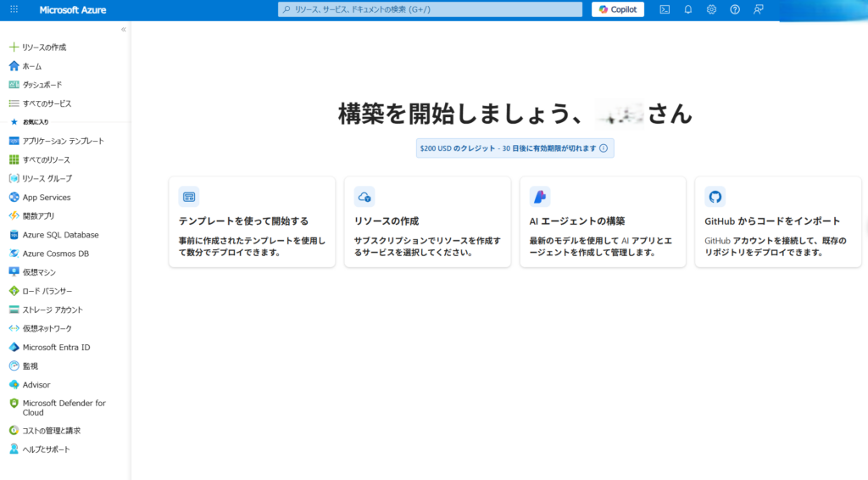Open ヘルプとサポート label
868x480 pixels.
tap(46, 449)
